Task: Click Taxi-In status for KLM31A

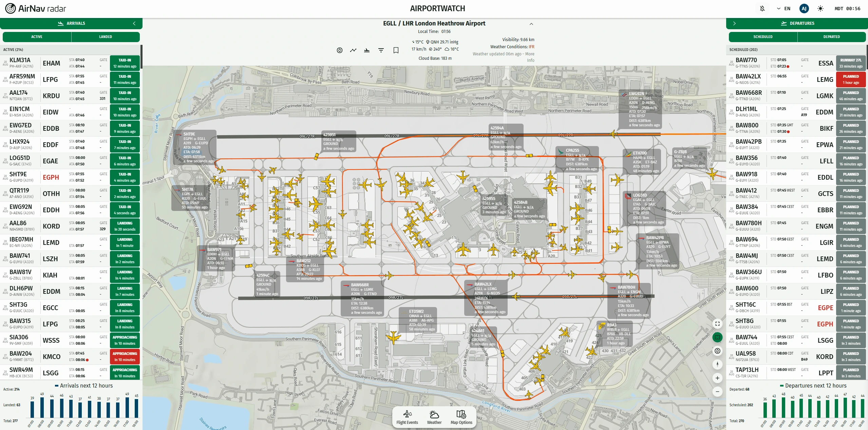Action: point(125,63)
